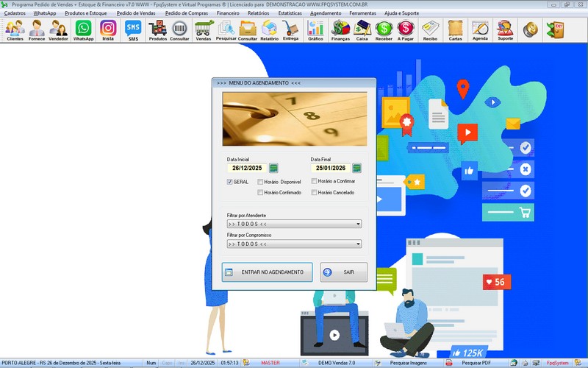Open the Pedido de Compras menu
The width and height of the screenshot is (588, 368).
(187, 13)
